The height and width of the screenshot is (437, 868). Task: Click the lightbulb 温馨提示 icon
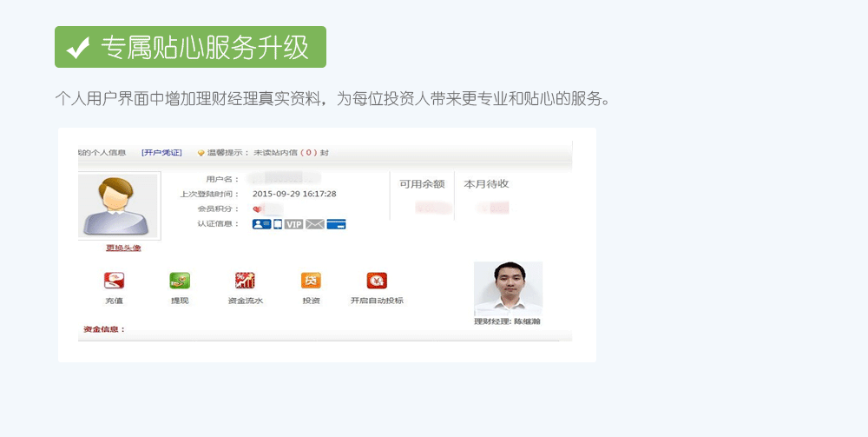click(201, 153)
